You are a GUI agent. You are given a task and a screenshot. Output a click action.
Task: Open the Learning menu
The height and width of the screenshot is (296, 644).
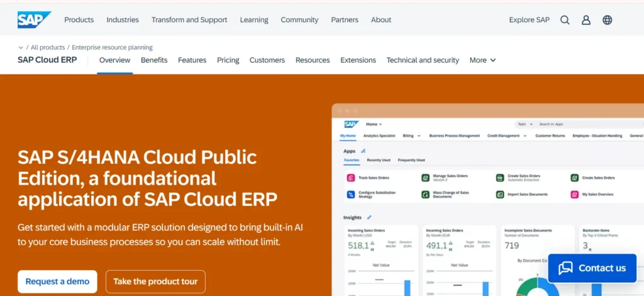pyautogui.click(x=254, y=20)
